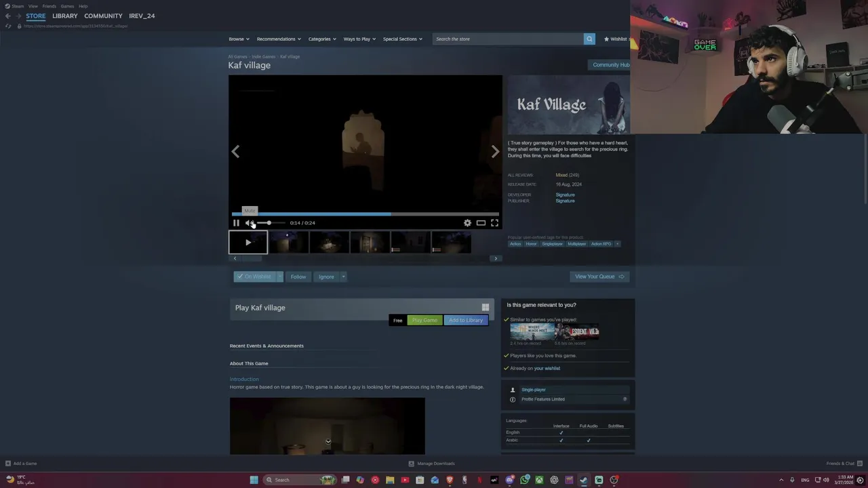Open Friends & Chat

point(844,464)
